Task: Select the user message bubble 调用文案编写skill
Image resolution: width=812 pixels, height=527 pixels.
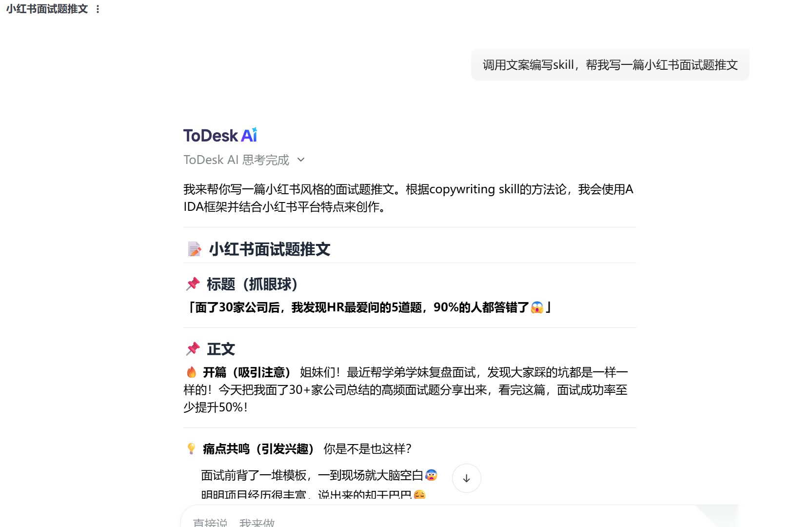Action: (610, 64)
